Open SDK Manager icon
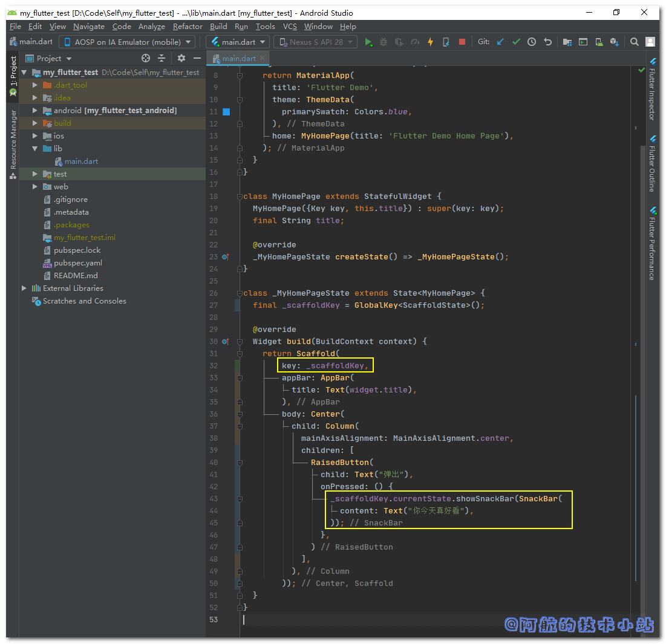Viewport: 666px width, 644px height. tap(614, 42)
